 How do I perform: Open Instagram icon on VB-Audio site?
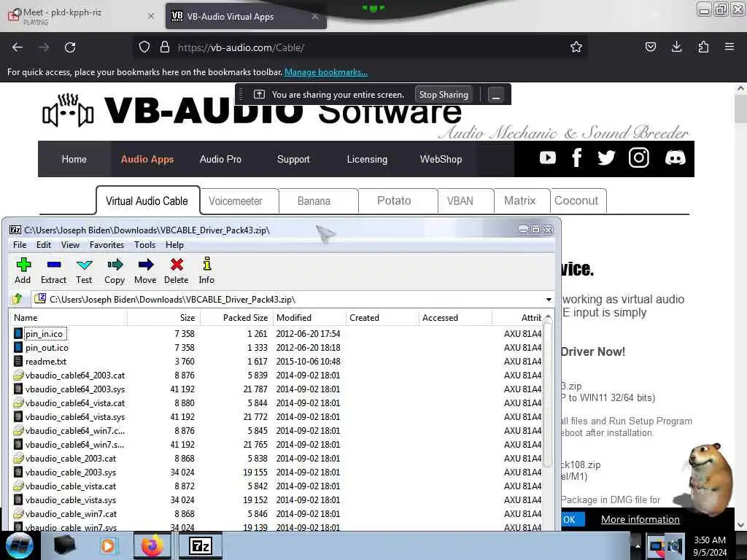(638, 157)
